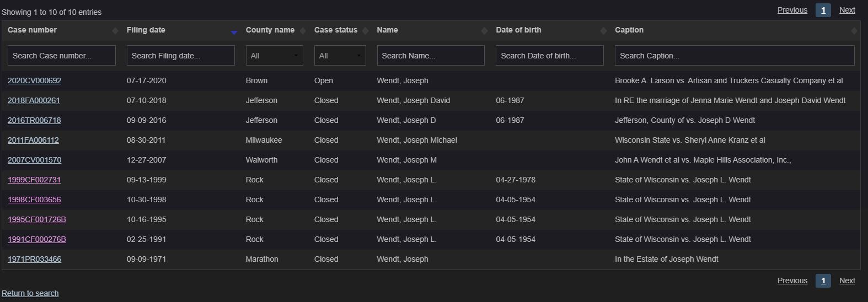
Task: Click the Open status in Brown row
Action: click(324, 80)
